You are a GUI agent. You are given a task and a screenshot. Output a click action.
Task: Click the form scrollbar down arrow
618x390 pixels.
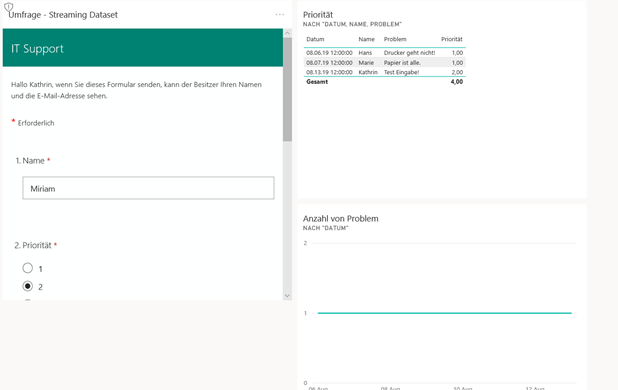(x=287, y=295)
